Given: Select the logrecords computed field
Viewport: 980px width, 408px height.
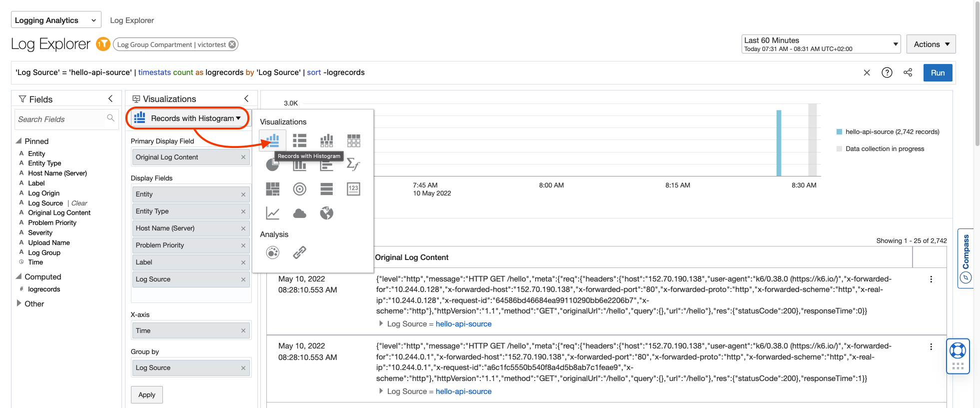Looking at the screenshot, I should (44, 289).
